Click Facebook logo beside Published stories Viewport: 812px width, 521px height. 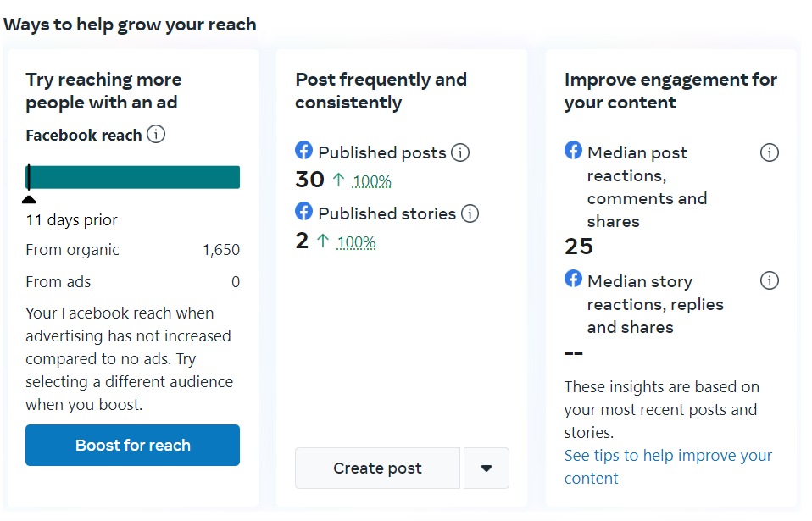tap(304, 211)
